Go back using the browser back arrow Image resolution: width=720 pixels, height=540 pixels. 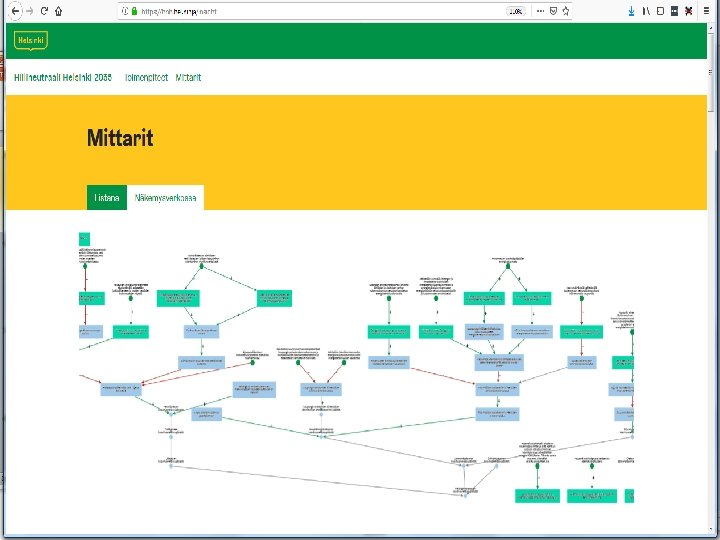pos(15,11)
